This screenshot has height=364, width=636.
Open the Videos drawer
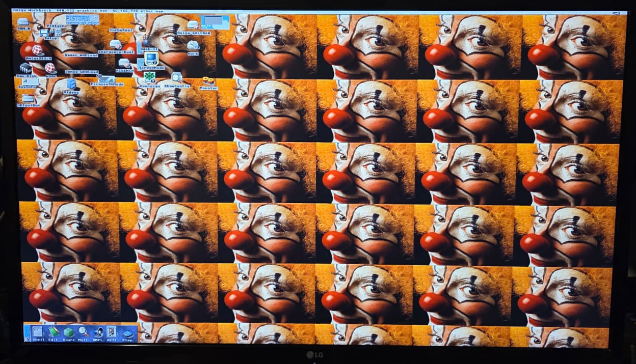click(x=71, y=84)
